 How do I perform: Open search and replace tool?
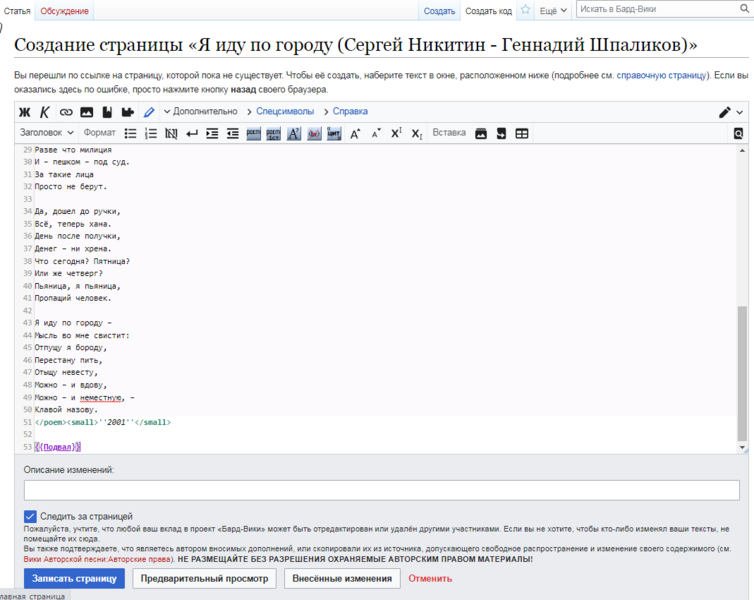[738, 134]
